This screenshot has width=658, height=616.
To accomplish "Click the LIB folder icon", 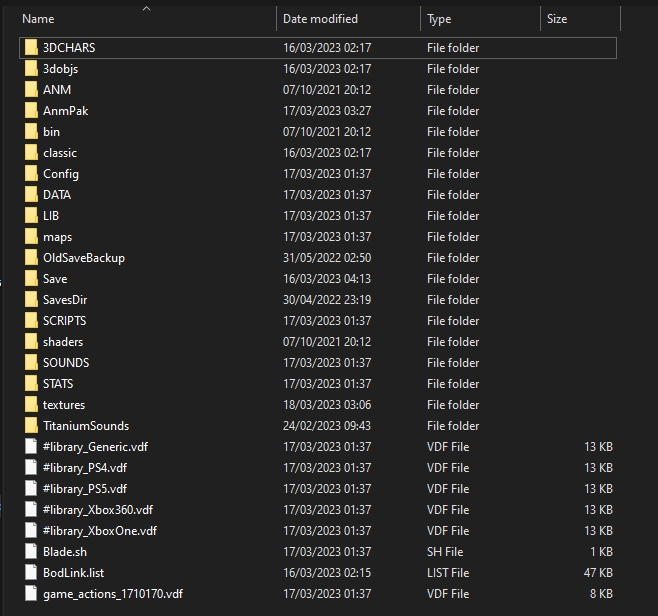I will [31, 216].
